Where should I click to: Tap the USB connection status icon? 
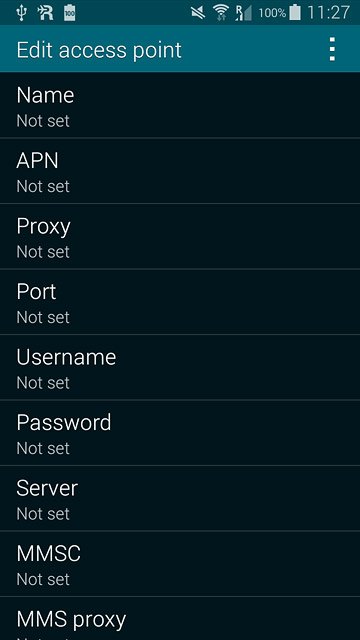pos(21,13)
